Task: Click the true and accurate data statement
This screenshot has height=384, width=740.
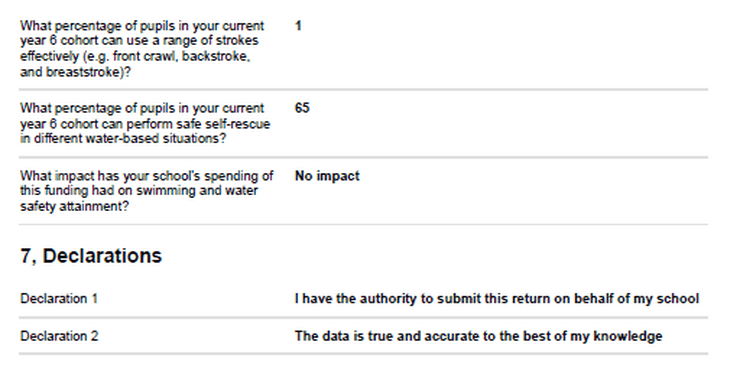Action: pos(479,336)
